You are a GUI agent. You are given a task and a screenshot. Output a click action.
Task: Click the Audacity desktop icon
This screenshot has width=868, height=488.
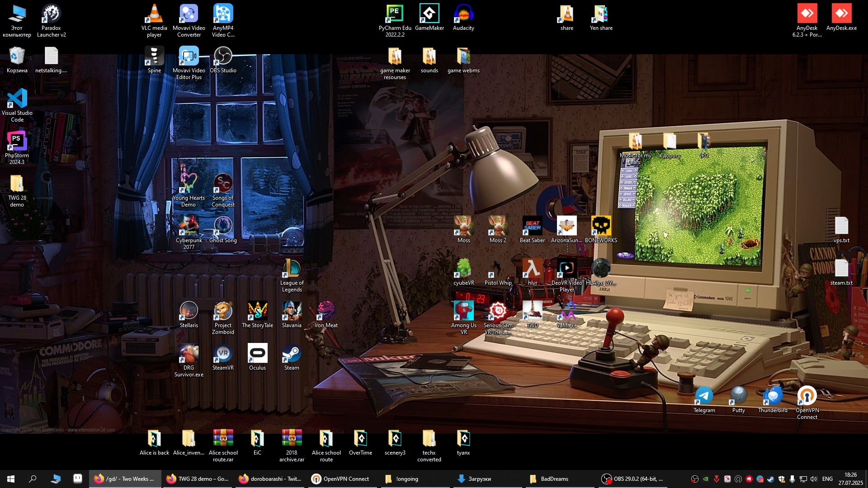[463, 14]
